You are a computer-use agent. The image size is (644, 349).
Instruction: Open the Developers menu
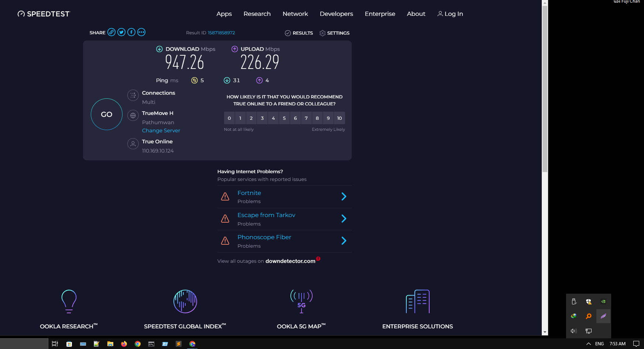[x=337, y=14]
